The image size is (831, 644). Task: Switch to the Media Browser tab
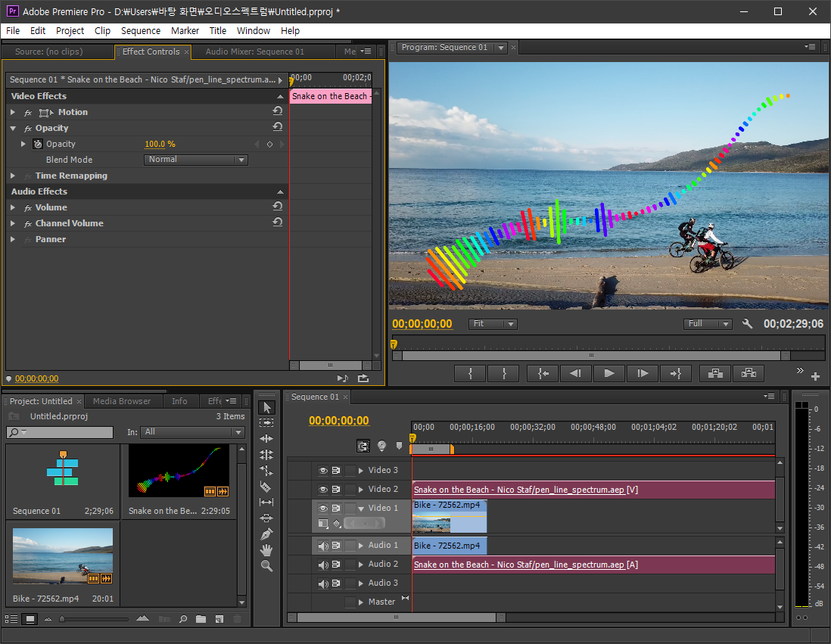[x=122, y=401]
